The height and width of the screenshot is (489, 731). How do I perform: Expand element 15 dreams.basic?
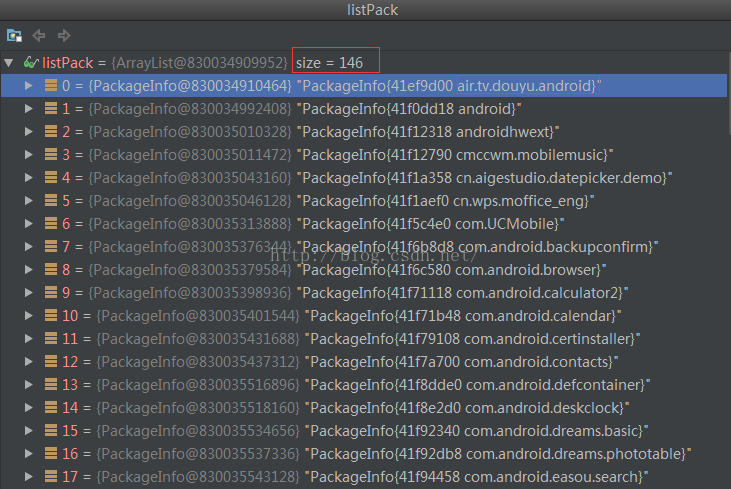pyautogui.click(x=28, y=431)
